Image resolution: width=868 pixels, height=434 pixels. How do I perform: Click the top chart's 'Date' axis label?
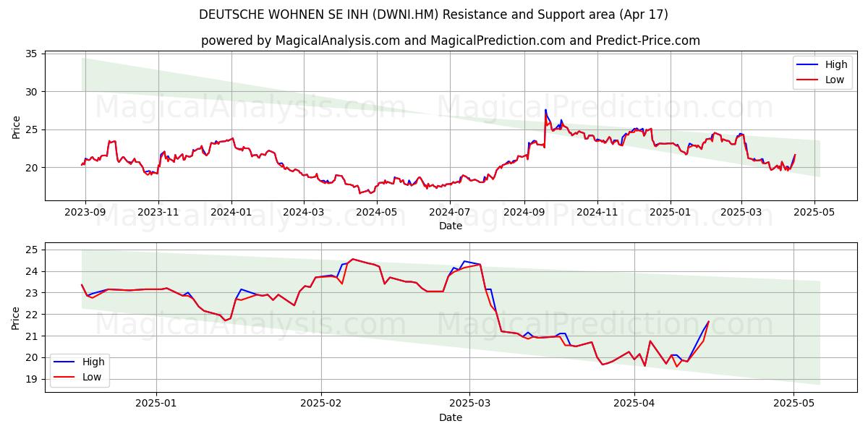[x=451, y=226]
